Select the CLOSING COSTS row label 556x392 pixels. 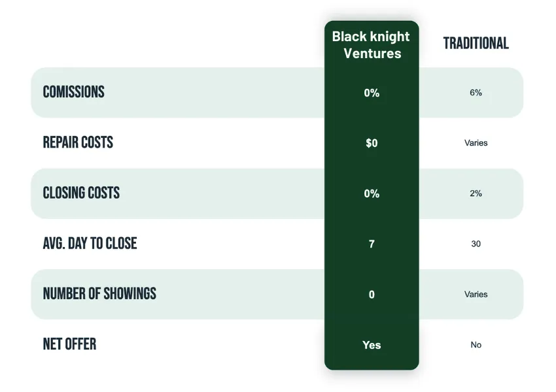pos(81,193)
